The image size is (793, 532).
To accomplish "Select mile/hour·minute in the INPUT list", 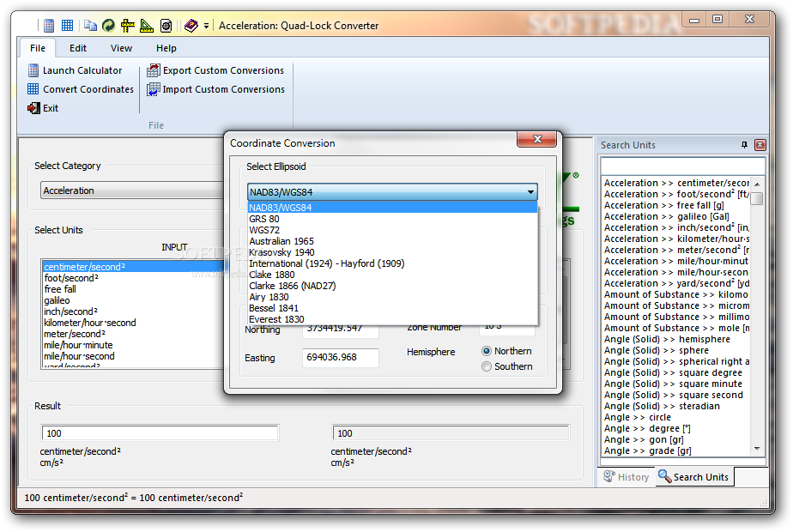I will [x=132, y=345].
